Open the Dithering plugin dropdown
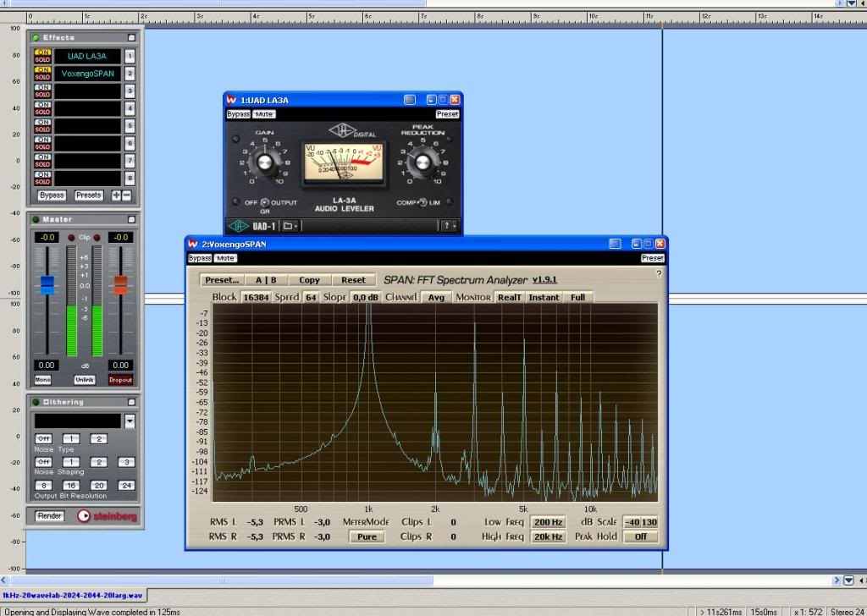 [130, 421]
